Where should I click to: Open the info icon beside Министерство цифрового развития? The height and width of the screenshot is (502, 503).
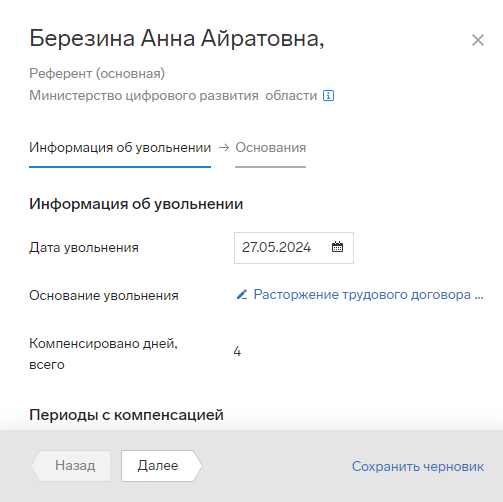(328, 96)
